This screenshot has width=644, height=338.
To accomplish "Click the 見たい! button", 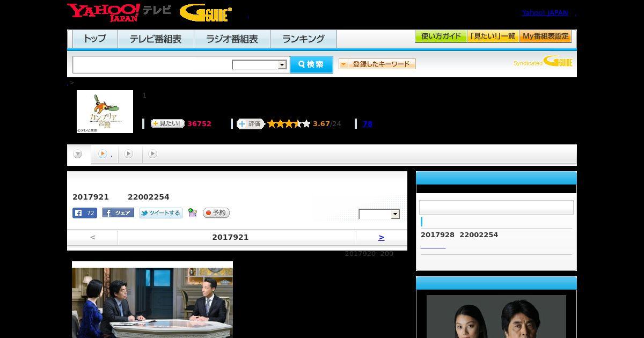I will [x=167, y=124].
